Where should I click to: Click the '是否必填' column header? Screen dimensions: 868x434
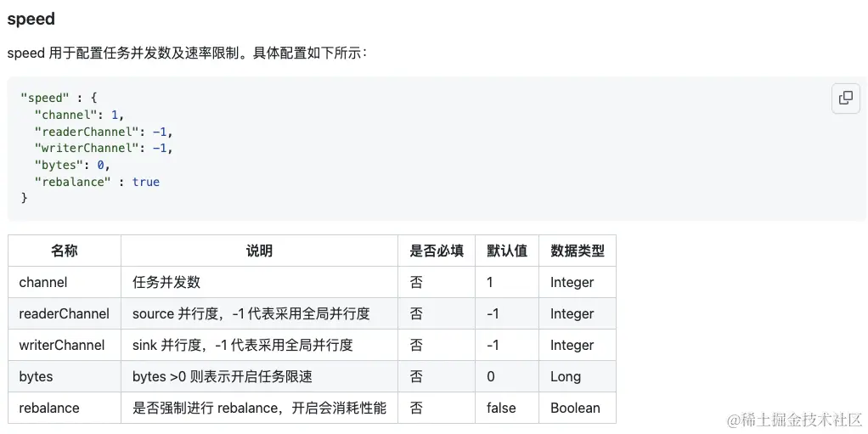point(437,251)
